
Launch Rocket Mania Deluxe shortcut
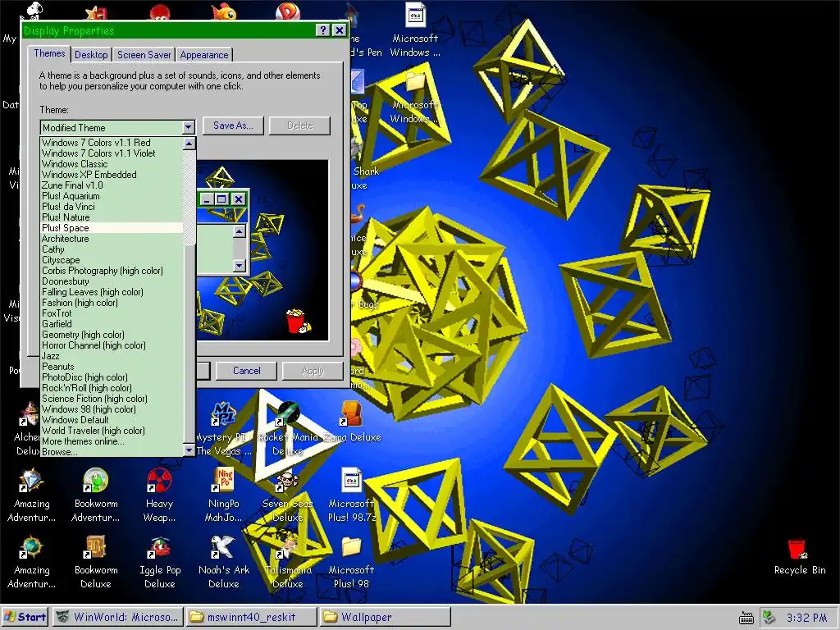point(287,413)
